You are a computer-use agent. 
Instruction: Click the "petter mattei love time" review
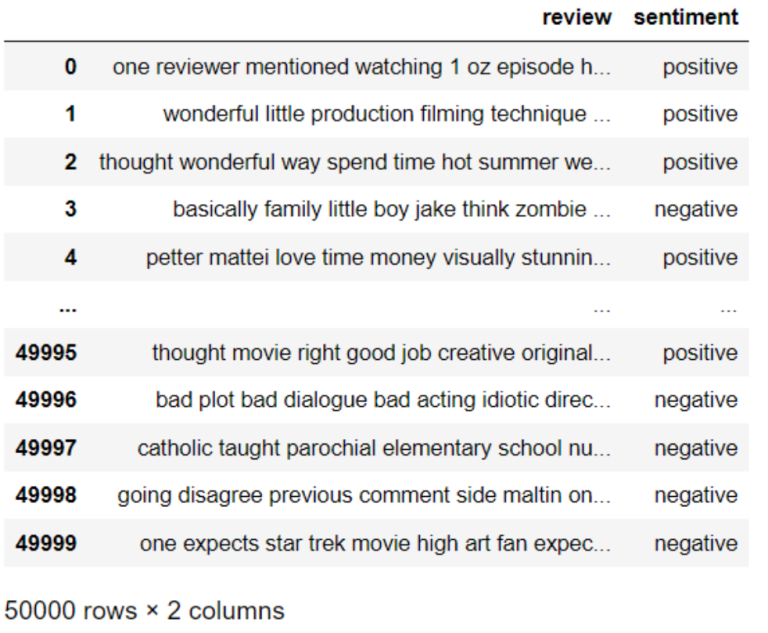point(378,258)
